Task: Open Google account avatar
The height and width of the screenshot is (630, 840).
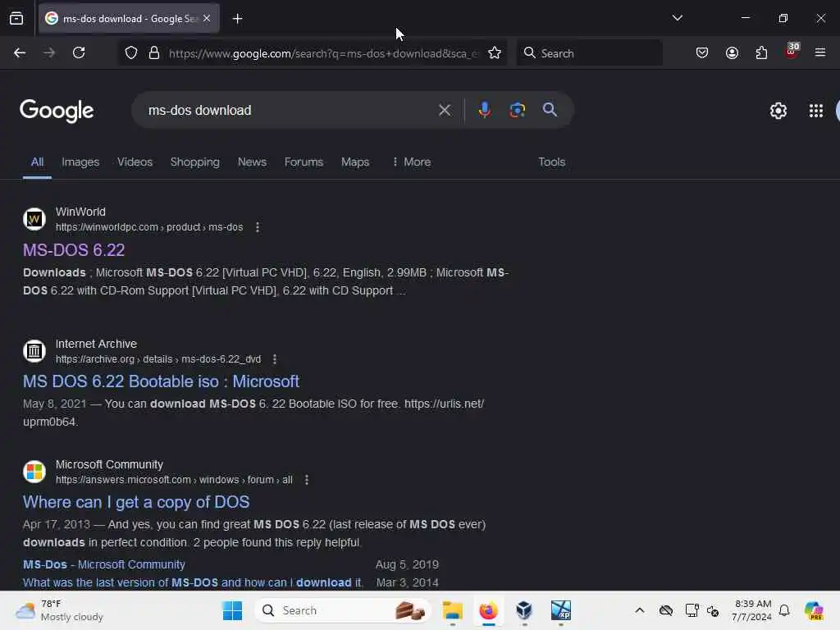Action: 838,111
